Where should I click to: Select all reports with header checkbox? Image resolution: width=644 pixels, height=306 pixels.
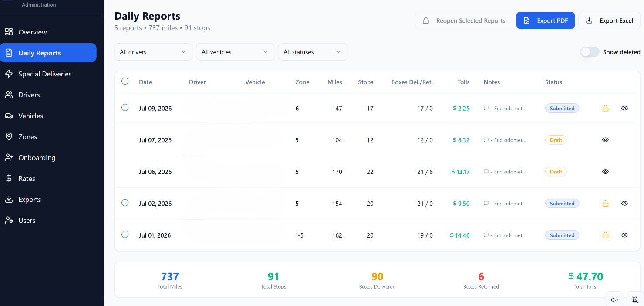[125, 81]
